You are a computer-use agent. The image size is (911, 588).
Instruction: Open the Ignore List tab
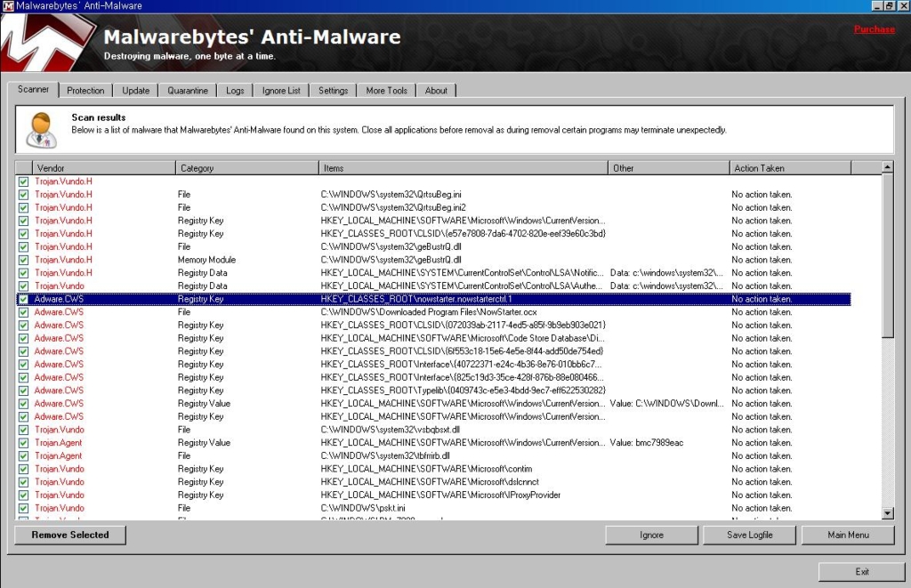[281, 91]
